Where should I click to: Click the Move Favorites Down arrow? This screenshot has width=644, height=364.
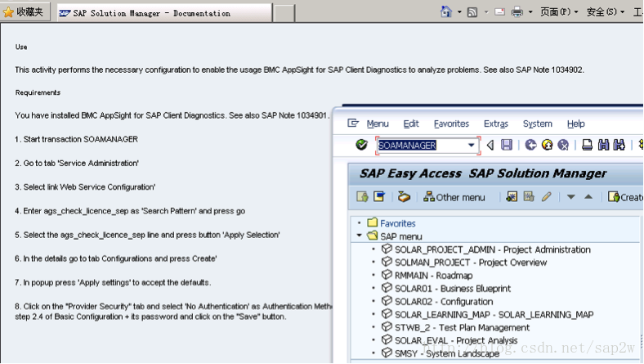[x=571, y=197]
